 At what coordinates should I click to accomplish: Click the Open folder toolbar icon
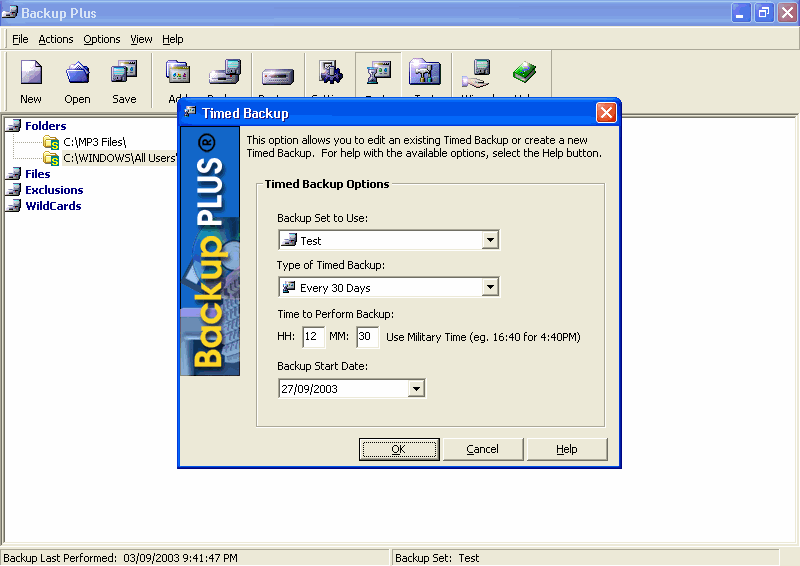pos(78,72)
